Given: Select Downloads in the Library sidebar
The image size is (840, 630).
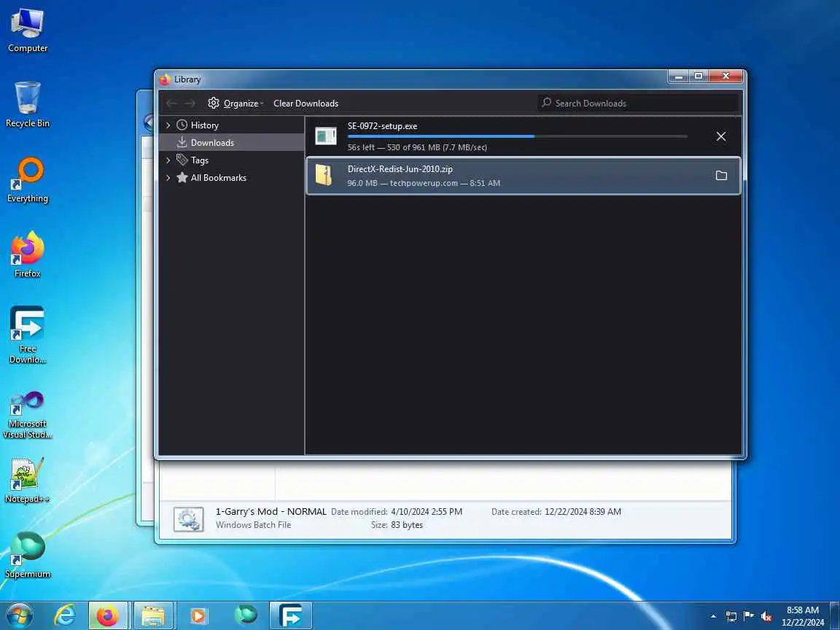Looking at the screenshot, I should point(212,142).
